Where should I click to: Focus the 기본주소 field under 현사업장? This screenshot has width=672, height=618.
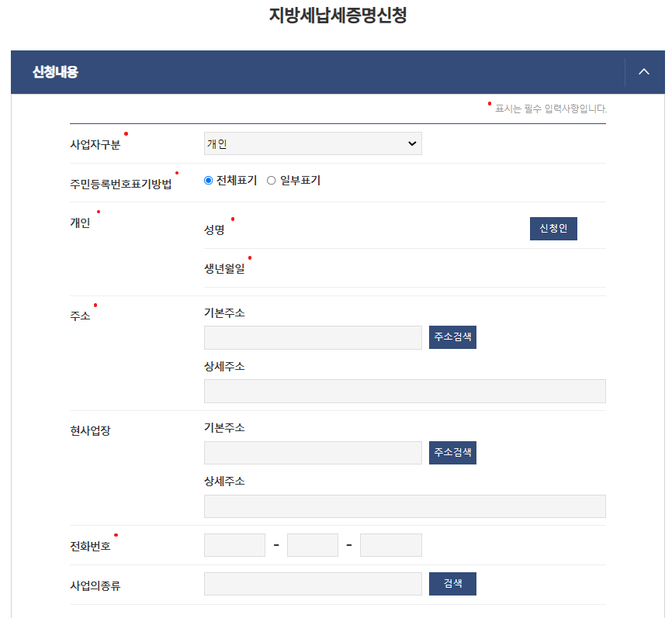tap(313, 453)
